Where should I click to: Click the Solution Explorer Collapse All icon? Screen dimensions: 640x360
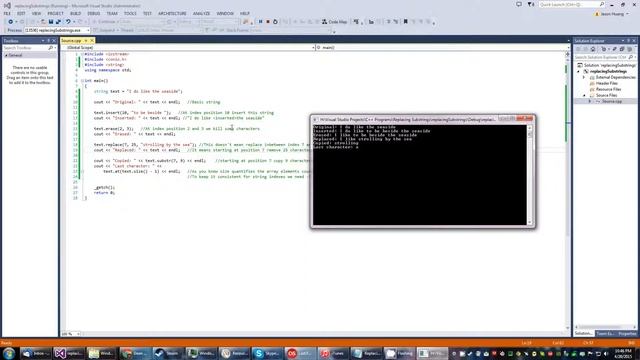tap(622, 49)
